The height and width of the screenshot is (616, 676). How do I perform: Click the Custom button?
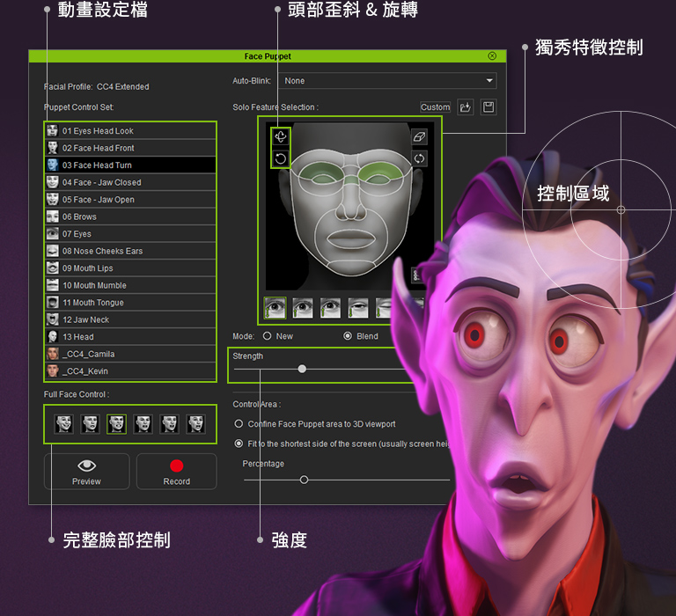tap(435, 107)
